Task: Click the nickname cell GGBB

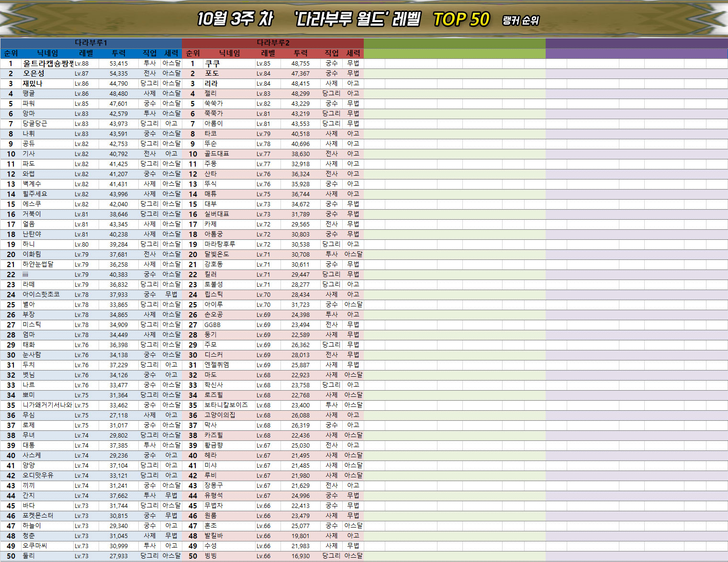Action: click(x=213, y=325)
